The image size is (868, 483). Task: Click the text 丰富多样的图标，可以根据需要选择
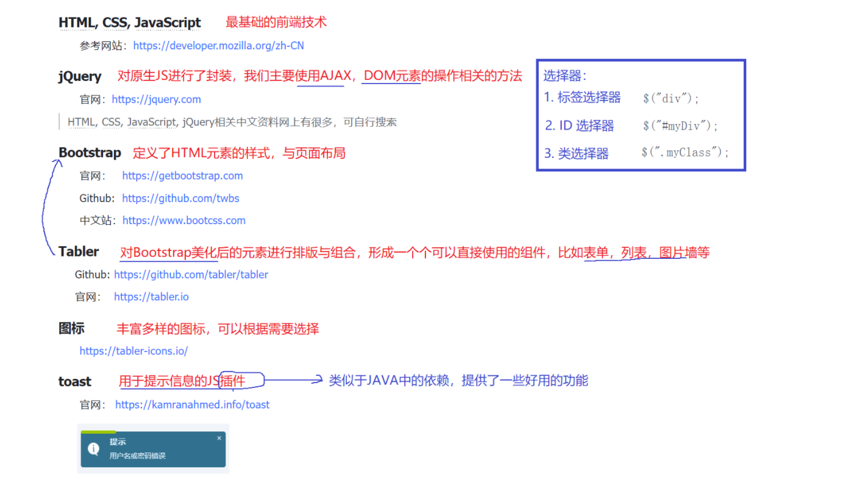pyautogui.click(x=218, y=329)
